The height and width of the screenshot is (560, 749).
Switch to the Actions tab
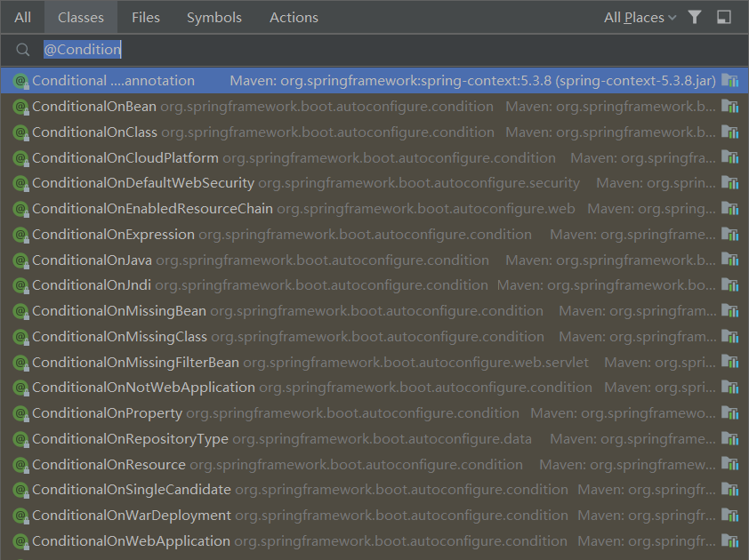(294, 18)
